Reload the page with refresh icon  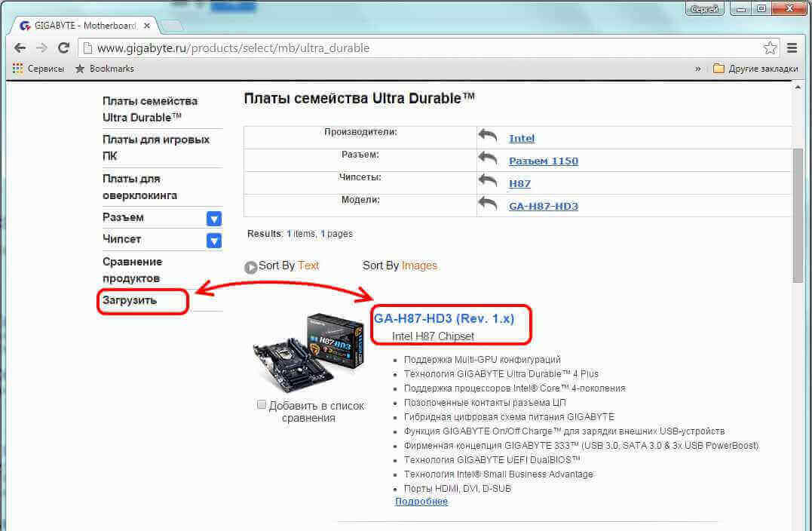point(63,48)
